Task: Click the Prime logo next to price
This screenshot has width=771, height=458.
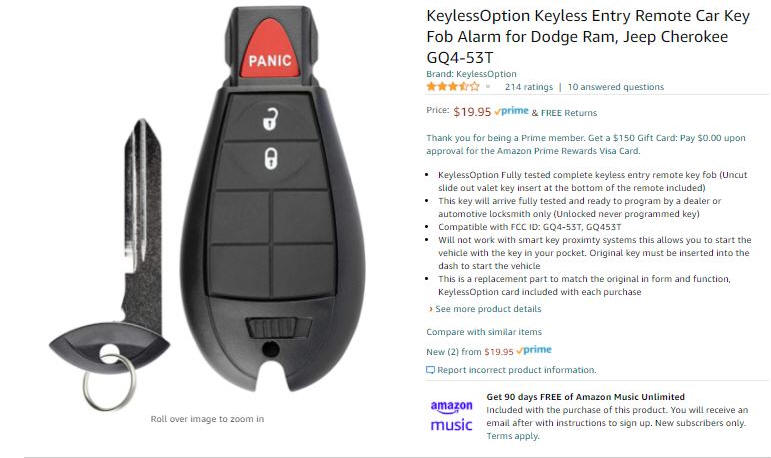Action: pyautogui.click(x=511, y=111)
